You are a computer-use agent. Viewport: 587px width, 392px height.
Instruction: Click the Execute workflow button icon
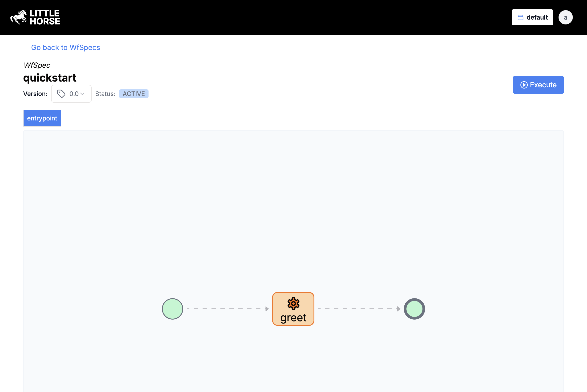pyautogui.click(x=524, y=85)
